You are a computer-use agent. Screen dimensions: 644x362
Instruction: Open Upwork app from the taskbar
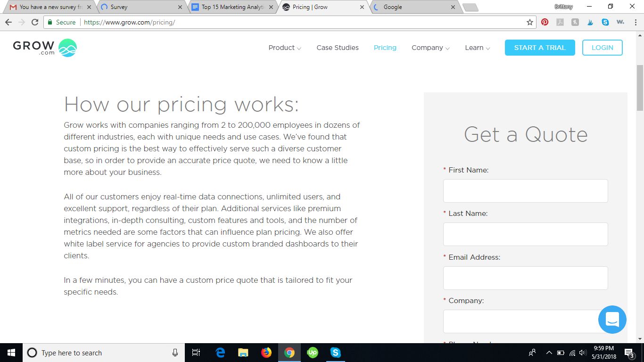(x=313, y=353)
